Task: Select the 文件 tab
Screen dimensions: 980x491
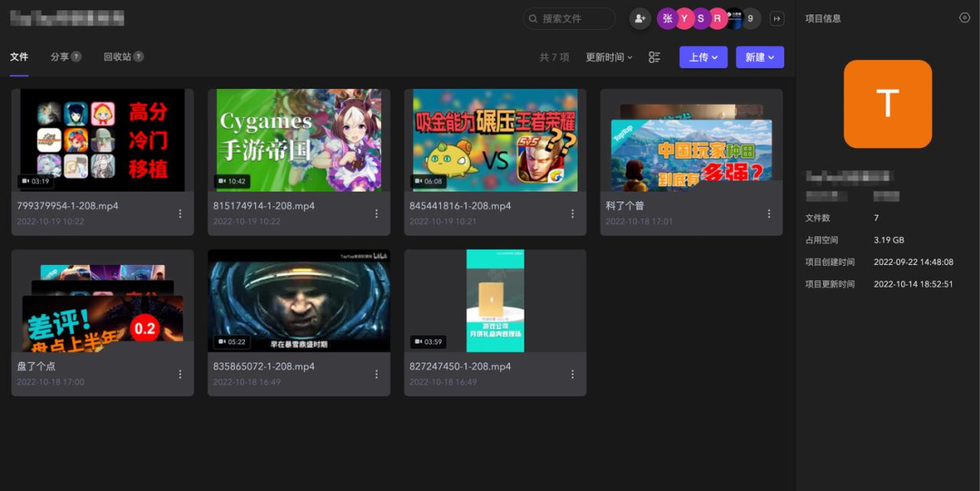Action: coord(19,56)
